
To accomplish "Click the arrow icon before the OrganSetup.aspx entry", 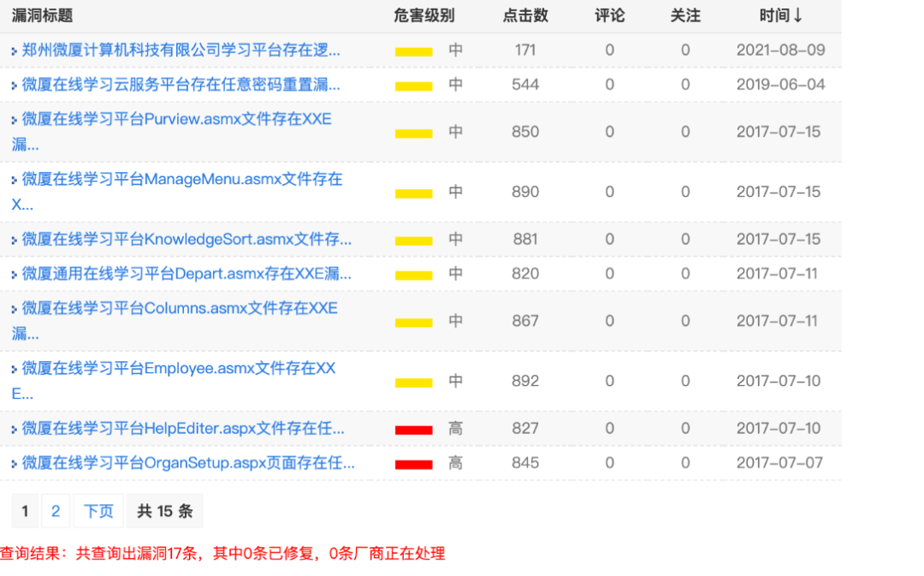I will [13, 462].
